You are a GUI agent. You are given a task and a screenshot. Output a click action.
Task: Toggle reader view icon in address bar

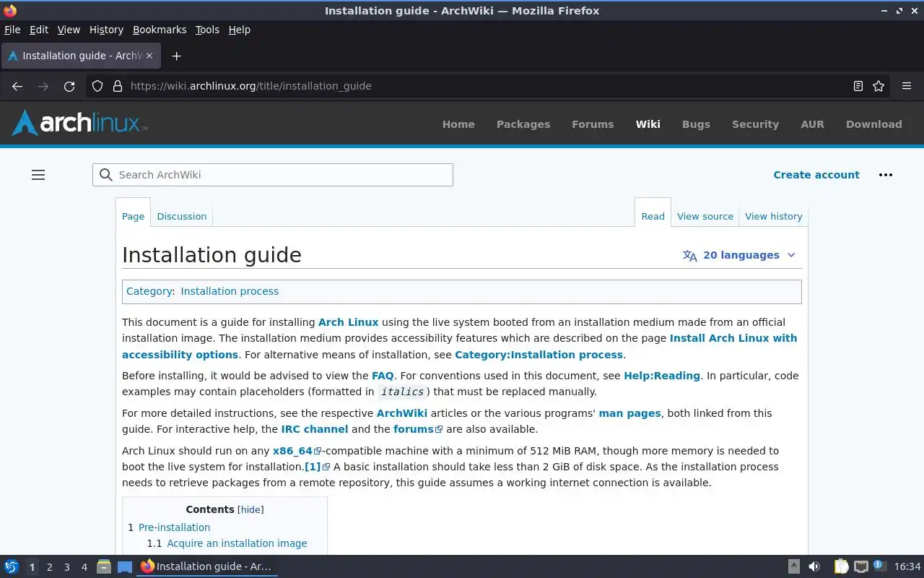(858, 86)
